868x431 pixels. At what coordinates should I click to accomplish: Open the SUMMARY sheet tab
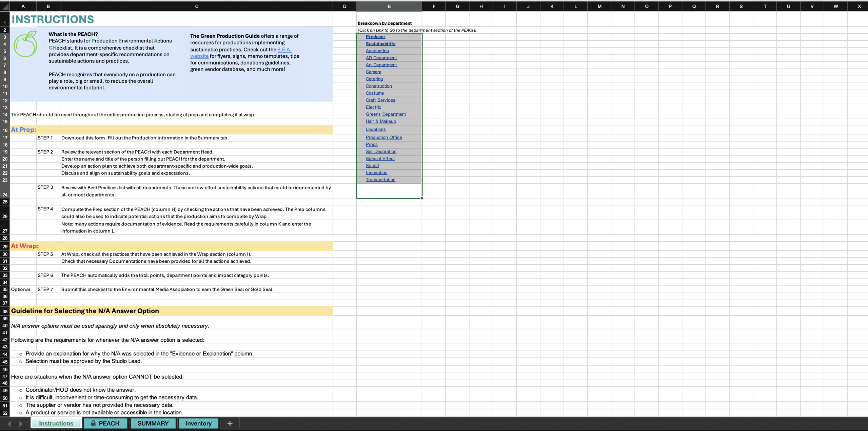coord(153,423)
